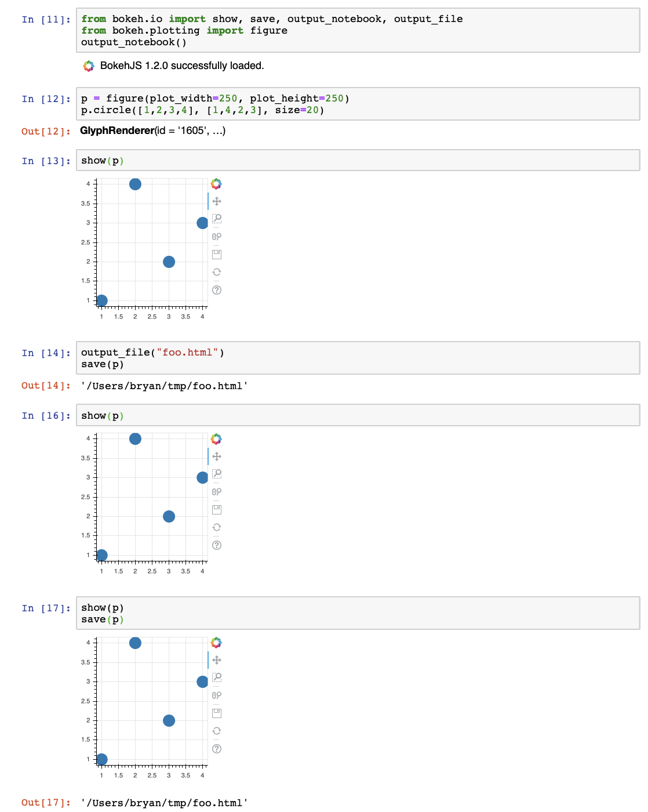Enable Wheel Zoom on the first plot
The image size is (648, 812).
[x=217, y=236]
